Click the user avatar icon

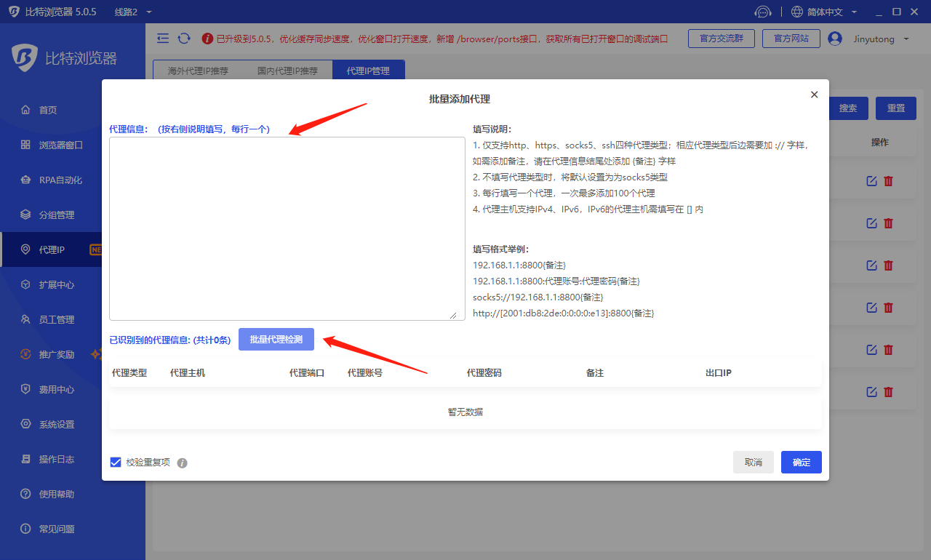tap(835, 39)
